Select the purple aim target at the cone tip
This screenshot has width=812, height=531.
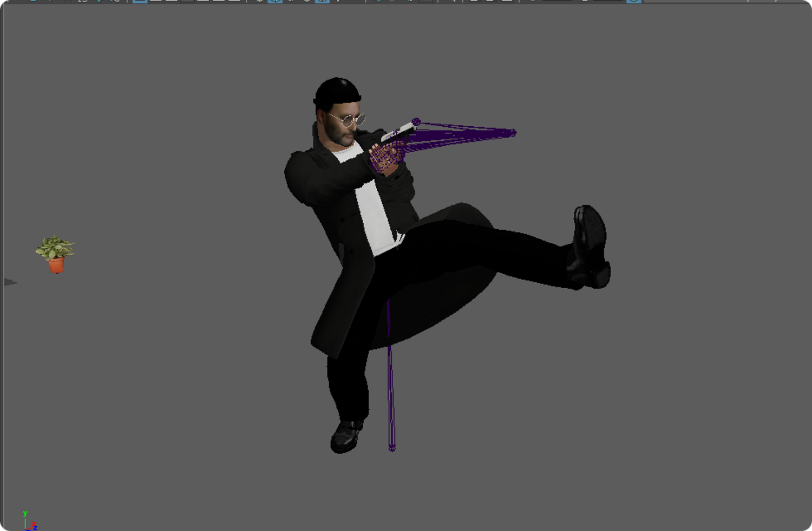513,133
